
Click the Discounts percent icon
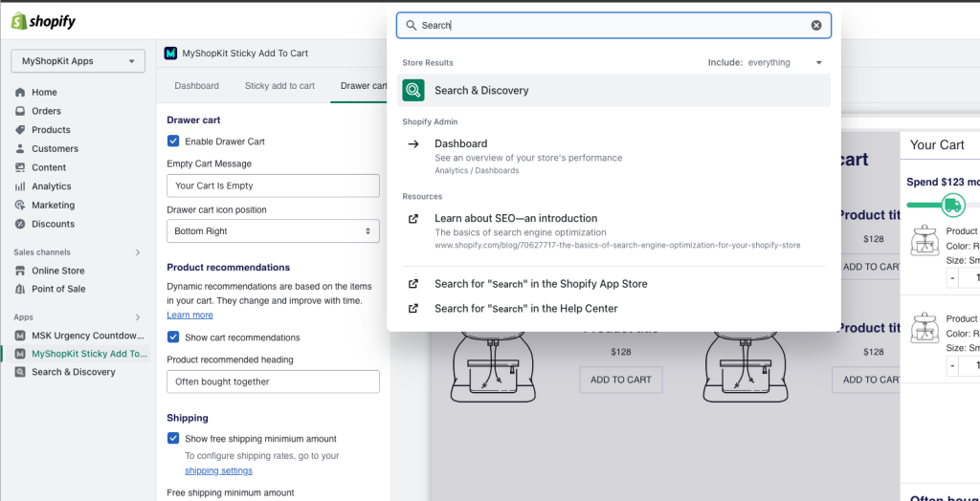coord(20,224)
